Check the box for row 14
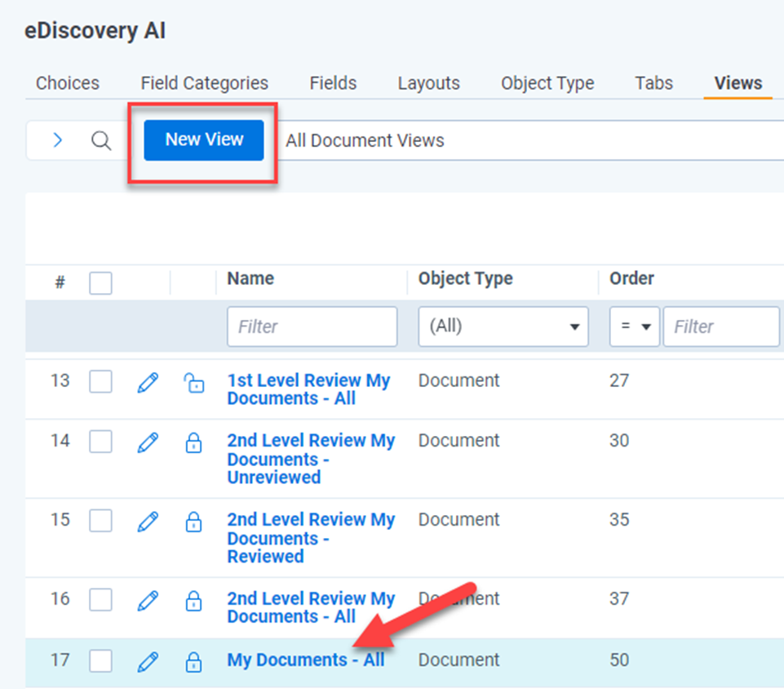Image resolution: width=784 pixels, height=689 pixels. 100,442
